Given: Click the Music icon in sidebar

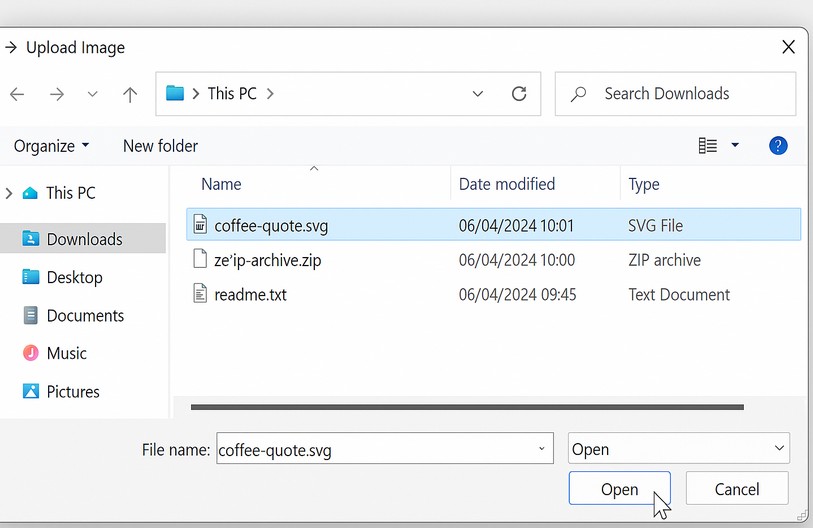Looking at the screenshot, I should point(31,353).
